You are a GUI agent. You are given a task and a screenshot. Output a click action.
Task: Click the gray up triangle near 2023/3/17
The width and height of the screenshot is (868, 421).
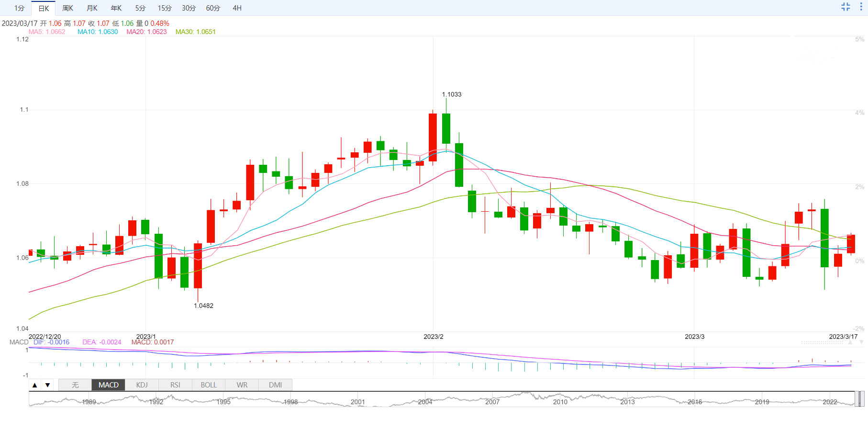pyautogui.click(x=850, y=342)
